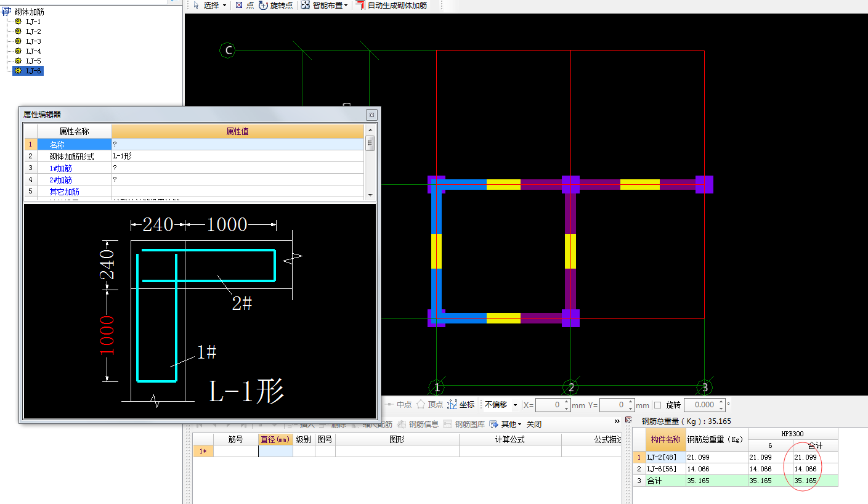The height and width of the screenshot is (504, 868).
Task: Decrease the Y offset stepper
Action: pyautogui.click(x=631, y=408)
